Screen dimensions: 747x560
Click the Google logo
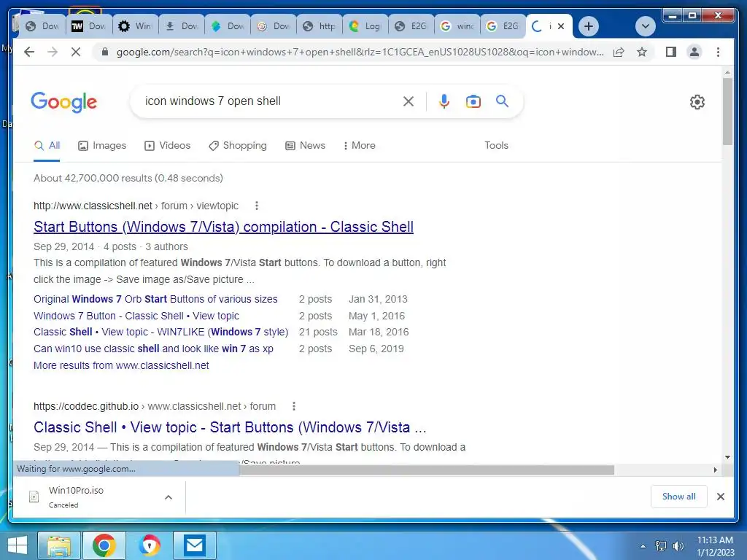point(64,102)
